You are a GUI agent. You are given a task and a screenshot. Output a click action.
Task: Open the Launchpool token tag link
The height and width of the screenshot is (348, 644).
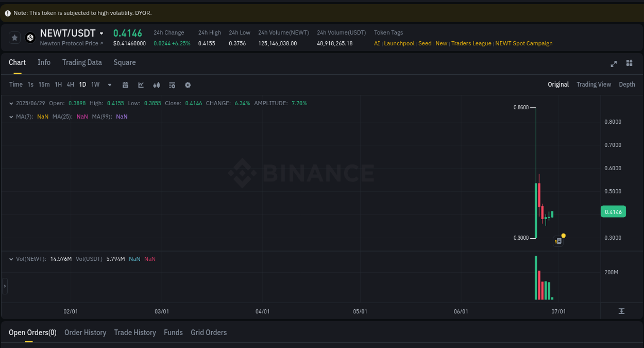(x=399, y=43)
